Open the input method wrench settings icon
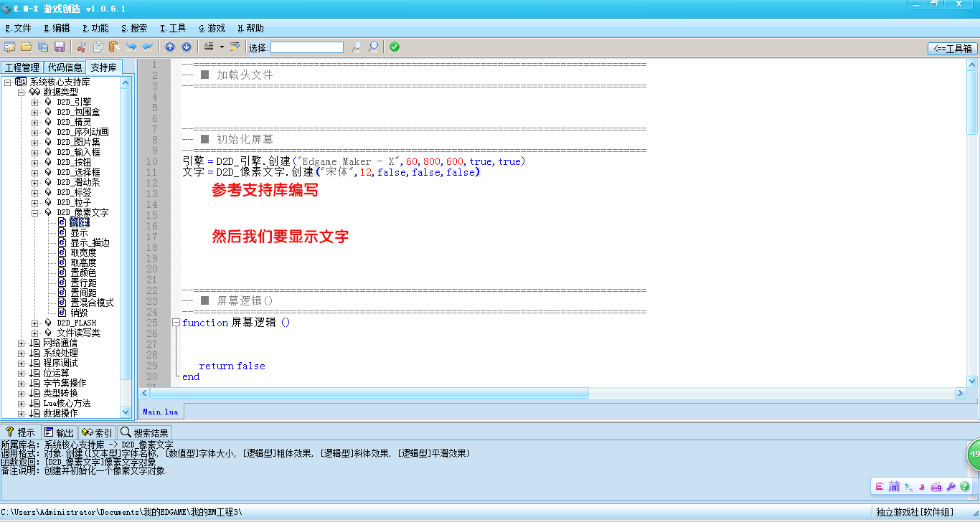This screenshot has height=522, width=980. click(951, 487)
